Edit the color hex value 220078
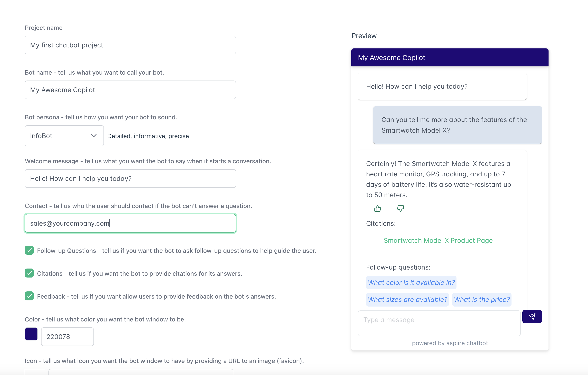The height and width of the screenshot is (375, 588). point(67,337)
